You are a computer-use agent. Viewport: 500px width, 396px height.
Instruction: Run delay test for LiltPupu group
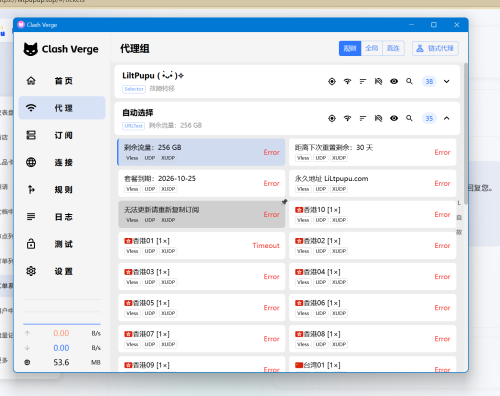(347, 81)
